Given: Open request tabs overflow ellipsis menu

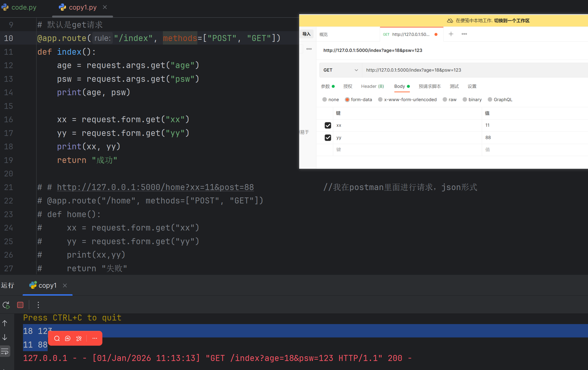Looking at the screenshot, I should (464, 34).
